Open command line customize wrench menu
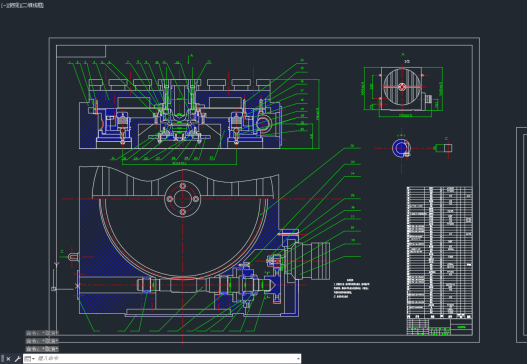Viewport: 527px width, 364px height. [x=17, y=359]
